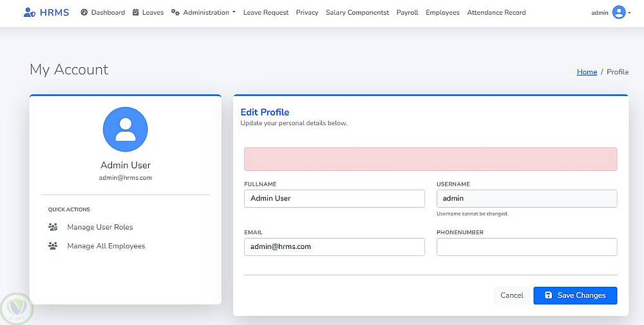Expand the Administration dropdown menu
The height and width of the screenshot is (325, 644).
tap(206, 12)
